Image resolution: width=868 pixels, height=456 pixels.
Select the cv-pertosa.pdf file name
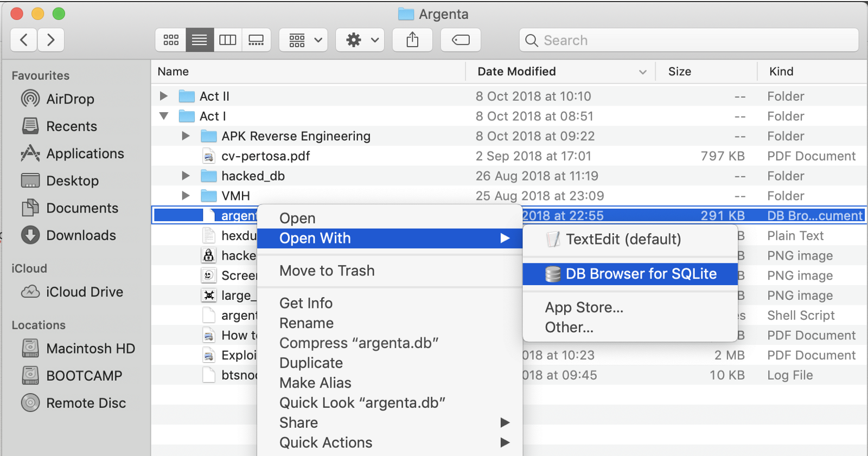tap(265, 156)
